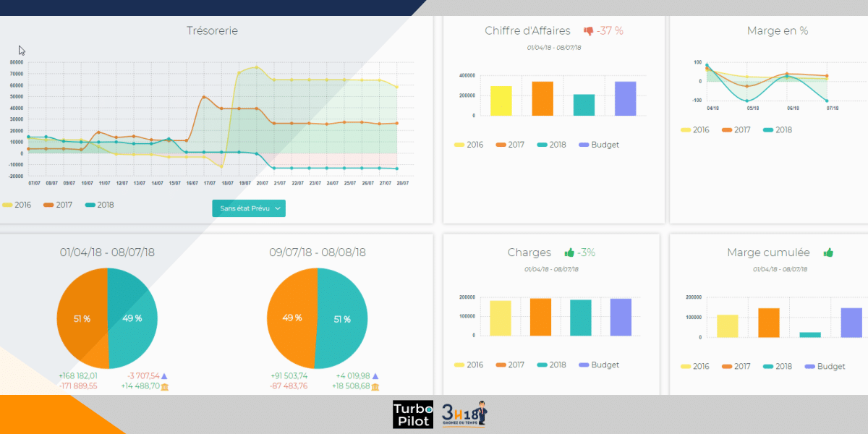The width and height of the screenshot is (868, 434).
Task: Click the purple triangle next to -3 707,54
Action: coord(164,376)
